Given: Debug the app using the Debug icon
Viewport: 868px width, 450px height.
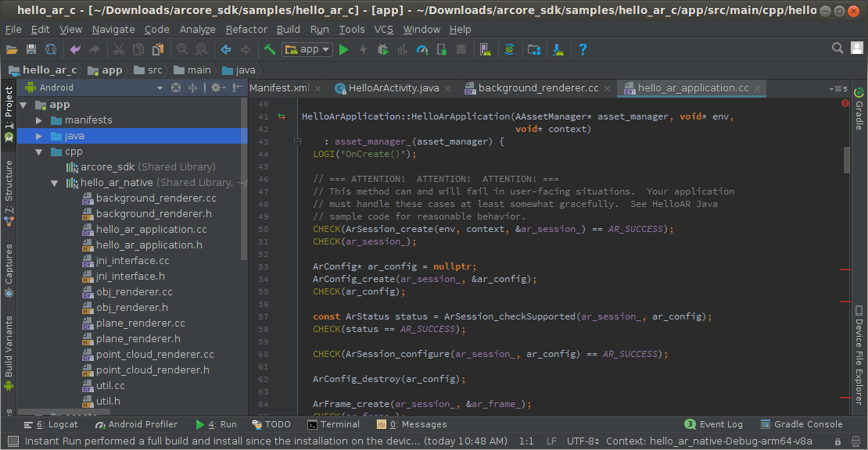Looking at the screenshot, I should click(x=382, y=49).
